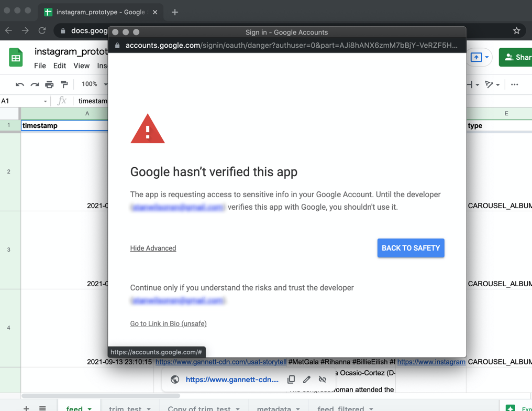This screenshot has height=411, width=532.
Task: Open the Google Sheets home icon
Action: pos(16,58)
